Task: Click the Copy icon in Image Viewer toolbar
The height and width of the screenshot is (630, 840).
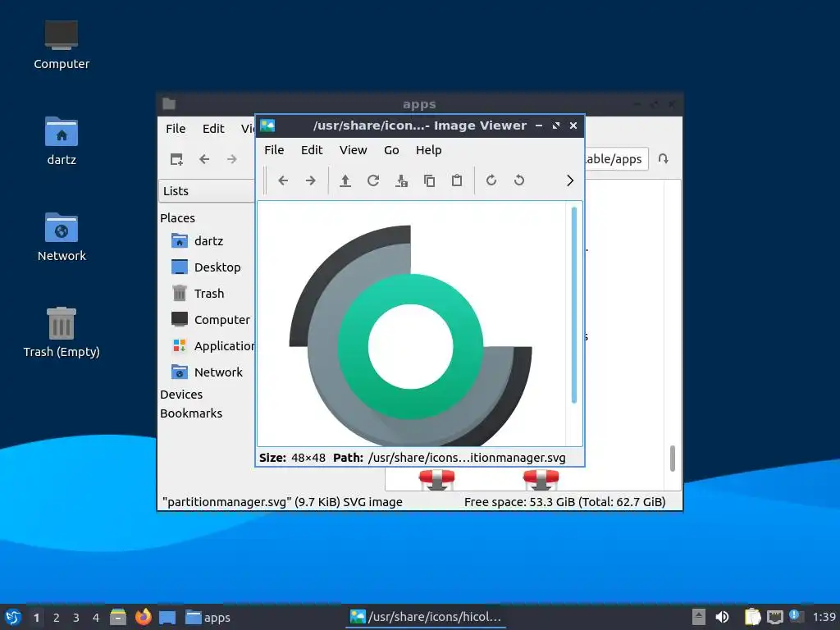Action: (x=429, y=180)
